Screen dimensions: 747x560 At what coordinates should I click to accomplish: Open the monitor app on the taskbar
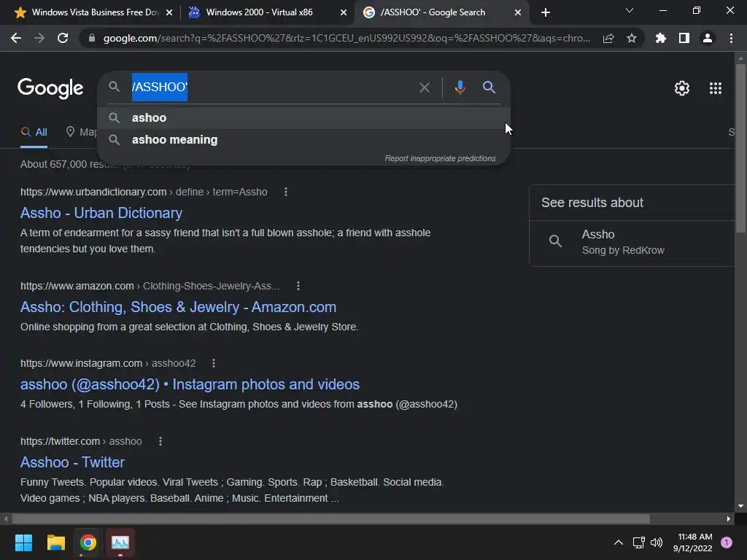[x=120, y=542]
